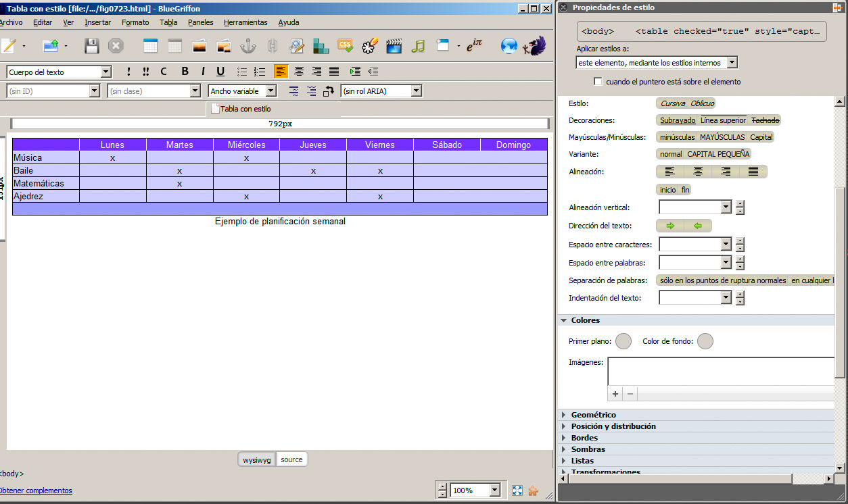Open the SVG editor flower icon
This screenshot has height=504, width=848.
[x=369, y=46]
